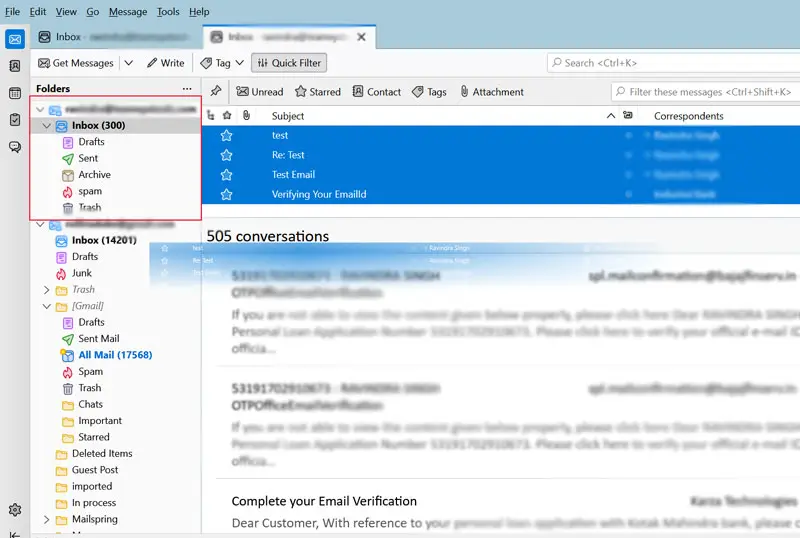Click the thread column header icon

211,116
